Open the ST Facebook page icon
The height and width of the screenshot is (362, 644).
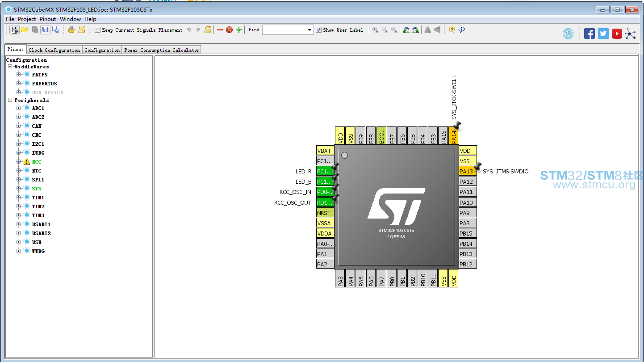coord(590,34)
